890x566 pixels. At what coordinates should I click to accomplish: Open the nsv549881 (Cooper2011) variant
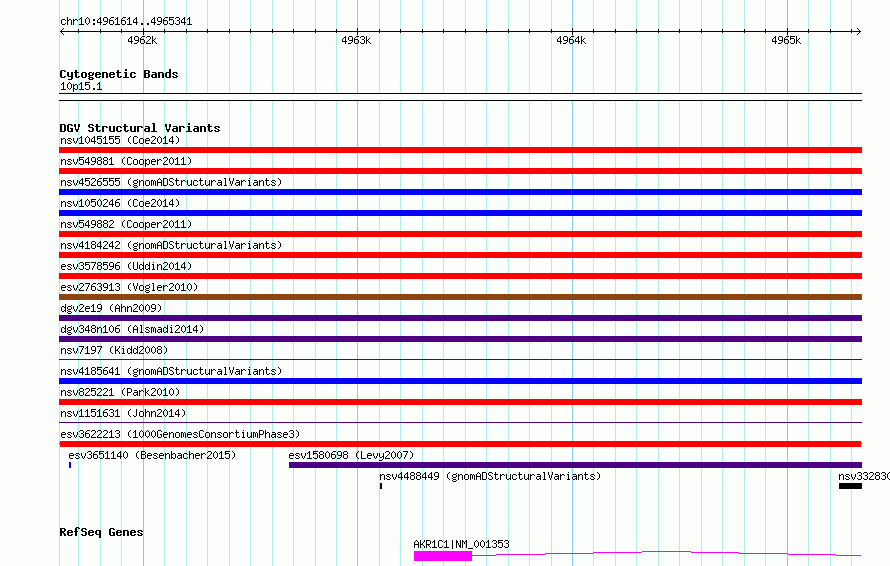[126, 161]
